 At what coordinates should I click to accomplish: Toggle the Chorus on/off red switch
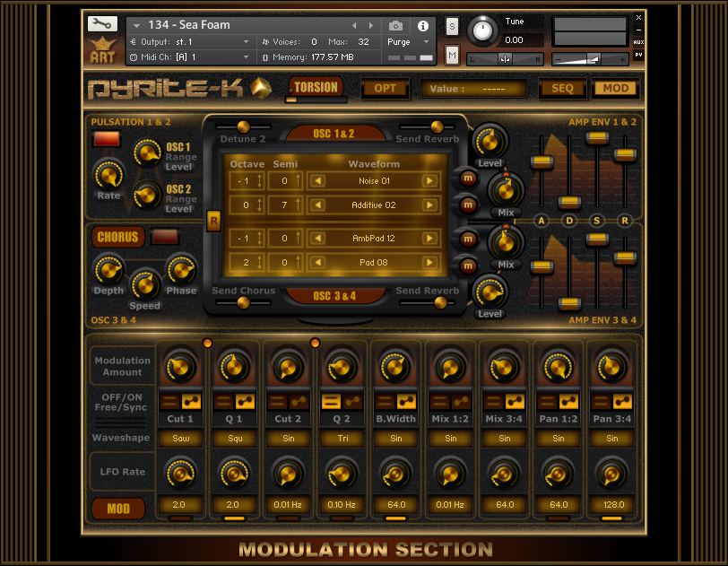162,237
